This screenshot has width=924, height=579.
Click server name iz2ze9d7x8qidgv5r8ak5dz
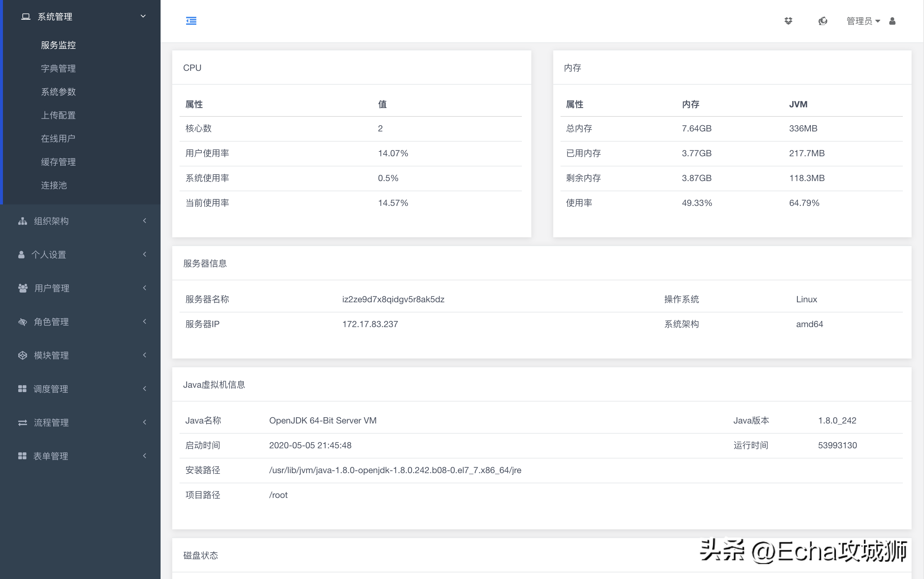click(x=393, y=299)
